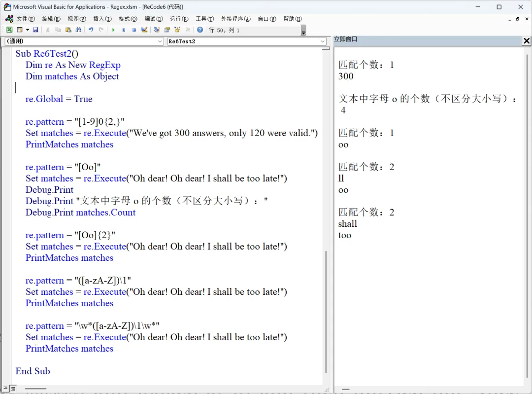Click the pattern line "([a-zA-Z])\1"
The height and width of the screenshot is (394, 532).
click(x=78, y=280)
